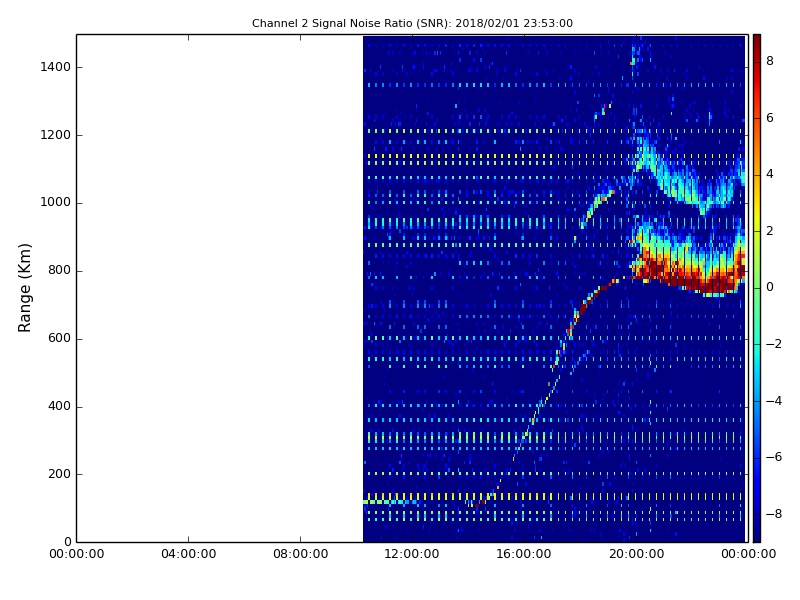Click the 20:00:00 x-axis label

[x=637, y=554]
